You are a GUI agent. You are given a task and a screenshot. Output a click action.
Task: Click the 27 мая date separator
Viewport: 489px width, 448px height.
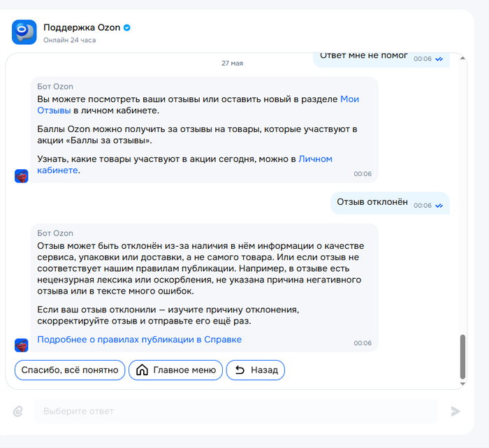pos(232,64)
